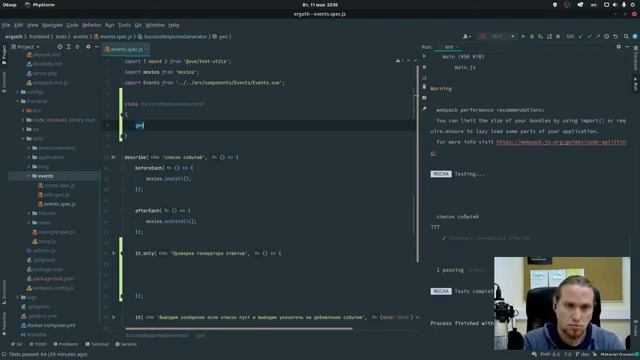Open the Problems tool window button
640x360 pixels.
tap(66, 344)
